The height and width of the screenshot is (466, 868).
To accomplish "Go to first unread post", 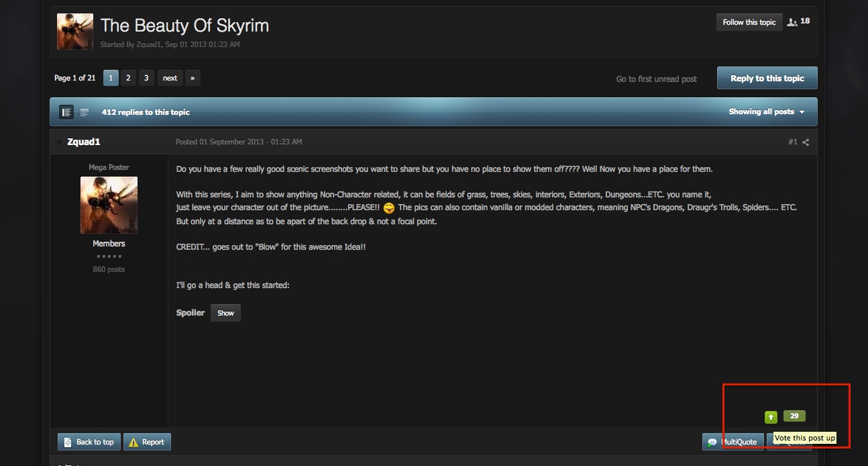I will (x=657, y=79).
